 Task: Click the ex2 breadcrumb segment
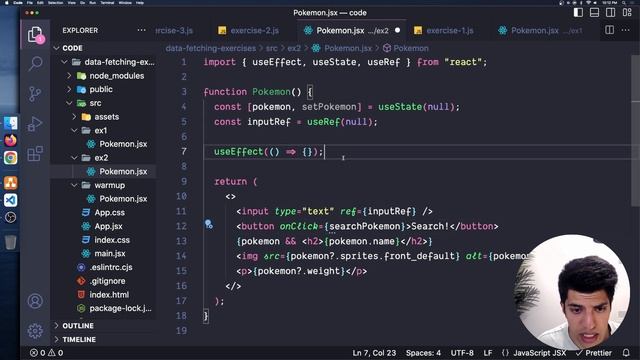[294, 48]
